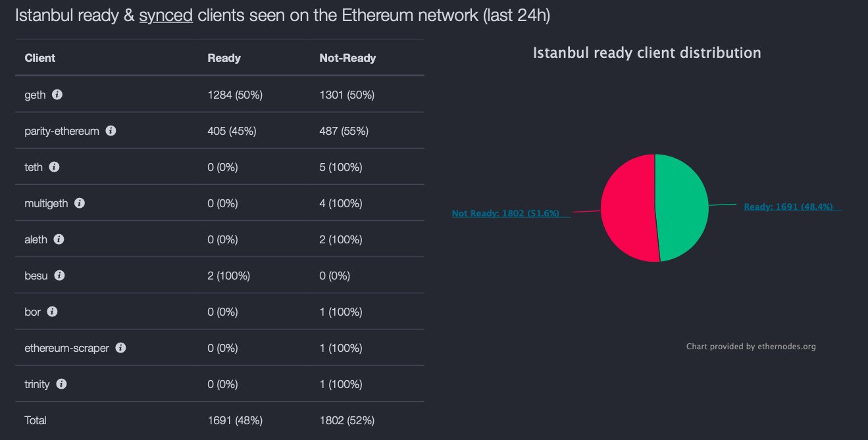The image size is (868, 440).
Task: Click the ethereum-scraper info icon
Action: 121,348
